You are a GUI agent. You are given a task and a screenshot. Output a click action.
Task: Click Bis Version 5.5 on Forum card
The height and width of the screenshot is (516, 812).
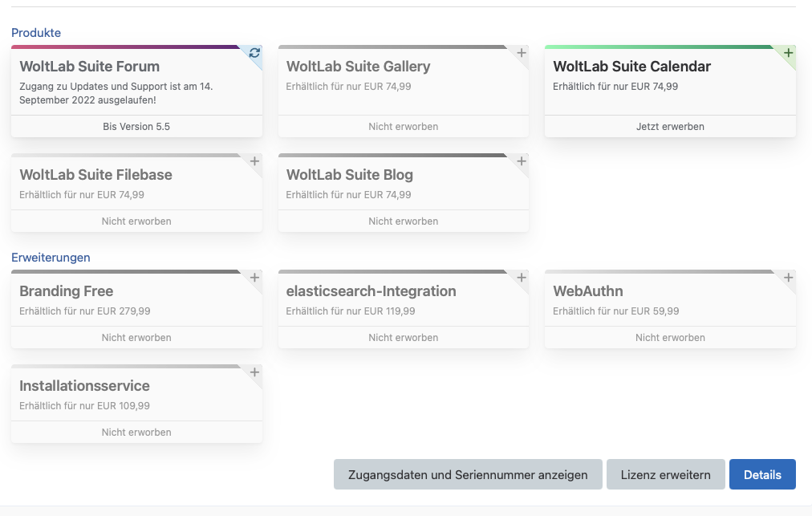pyautogui.click(x=136, y=126)
